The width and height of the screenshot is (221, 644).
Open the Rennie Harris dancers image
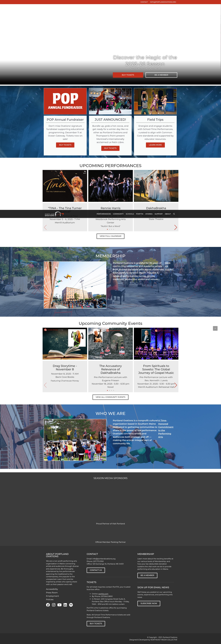tap(110, 186)
